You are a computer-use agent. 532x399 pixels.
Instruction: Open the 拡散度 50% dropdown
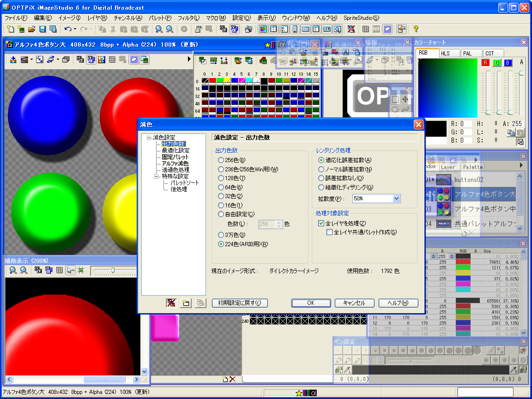(x=396, y=199)
